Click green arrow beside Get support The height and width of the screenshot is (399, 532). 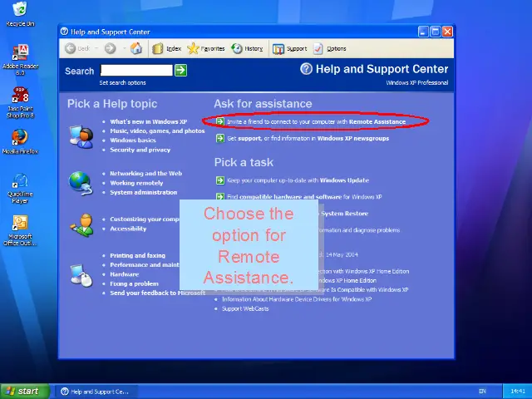219,139
